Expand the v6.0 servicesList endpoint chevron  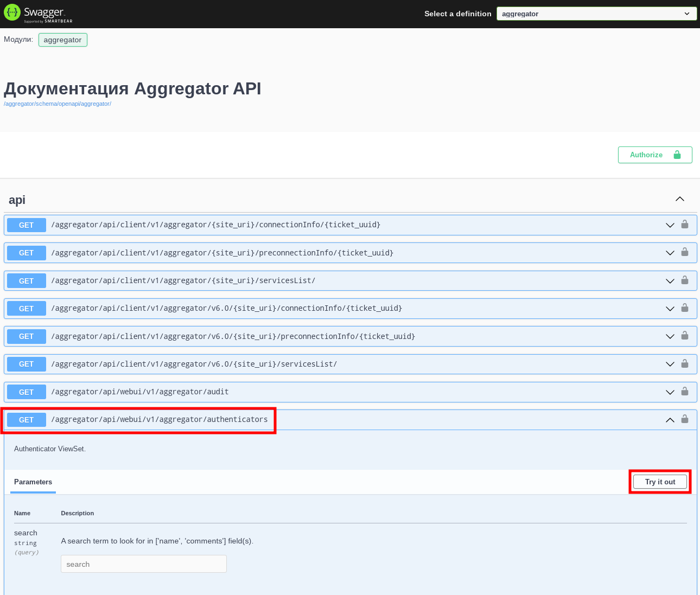click(670, 364)
